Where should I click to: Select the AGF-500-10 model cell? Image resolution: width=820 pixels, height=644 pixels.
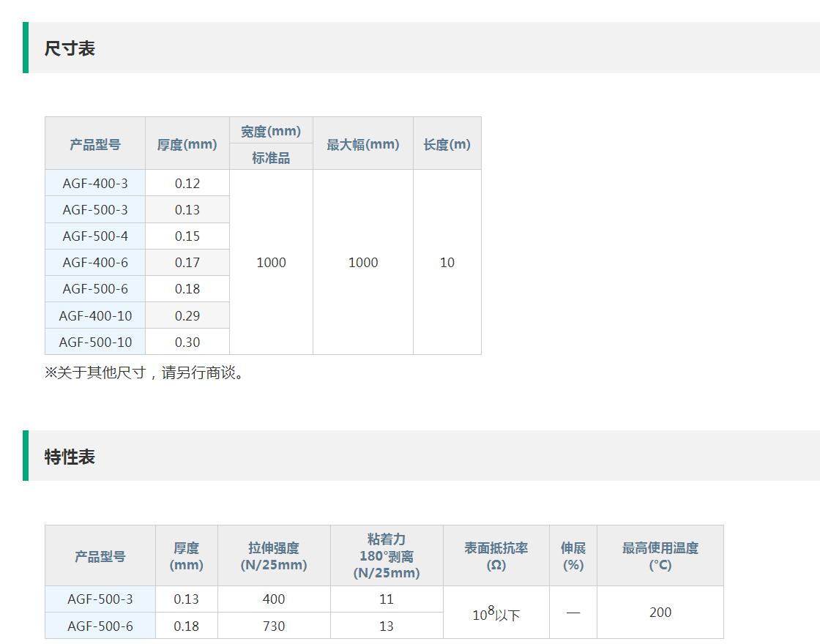95,342
